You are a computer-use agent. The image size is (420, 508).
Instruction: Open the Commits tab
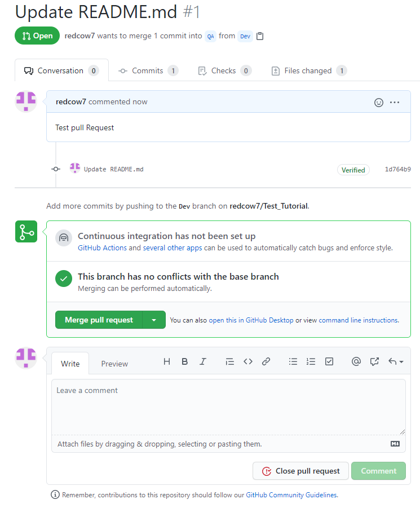click(148, 70)
